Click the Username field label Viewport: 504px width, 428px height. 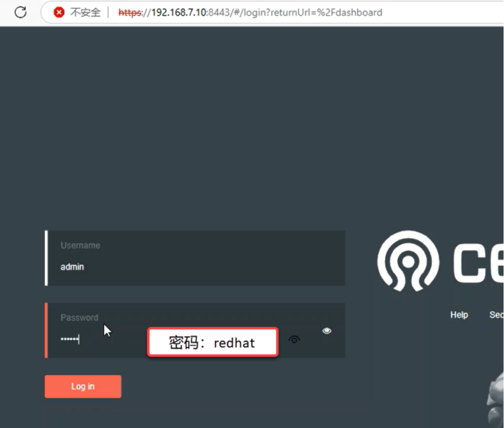(80, 245)
